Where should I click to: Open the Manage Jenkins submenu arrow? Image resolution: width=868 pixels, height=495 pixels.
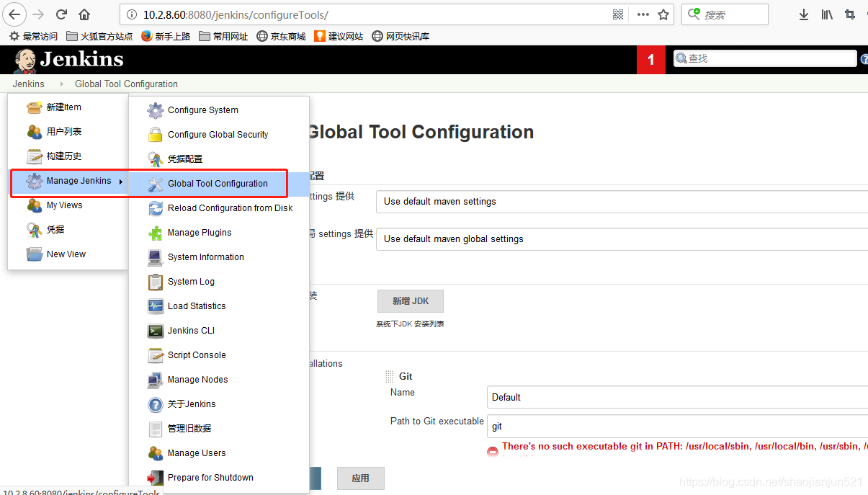pos(120,181)
